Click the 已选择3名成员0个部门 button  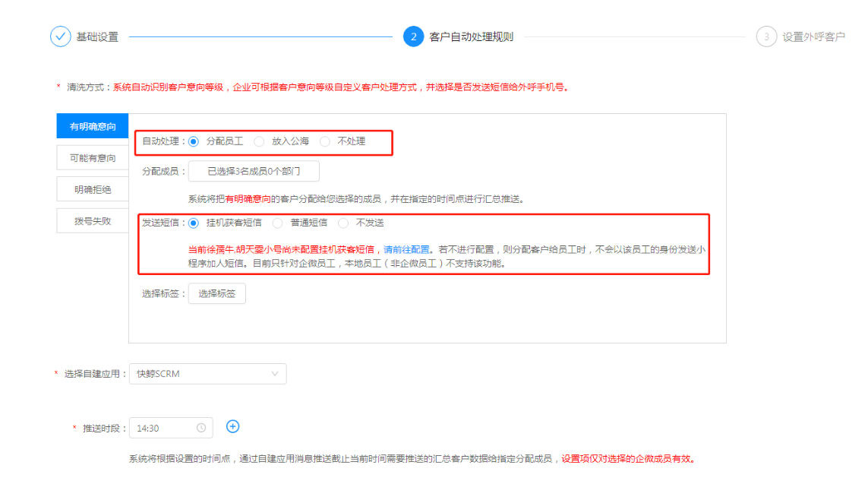254,171
